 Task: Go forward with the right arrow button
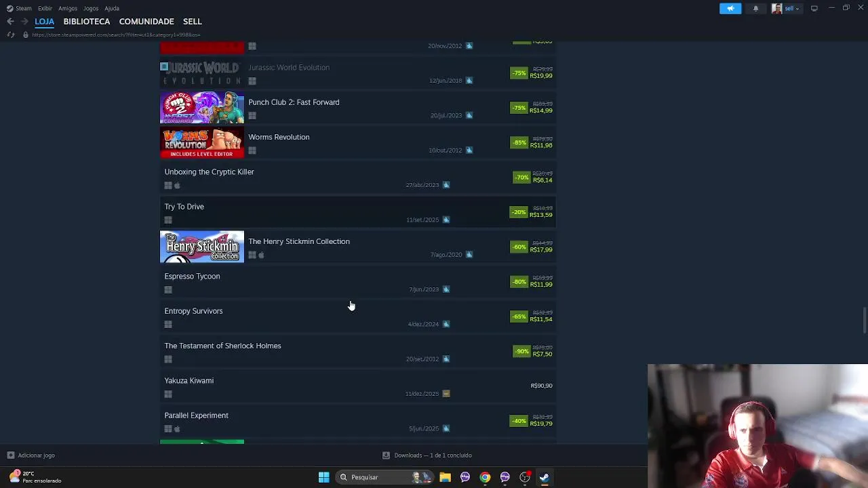point(24,22)
